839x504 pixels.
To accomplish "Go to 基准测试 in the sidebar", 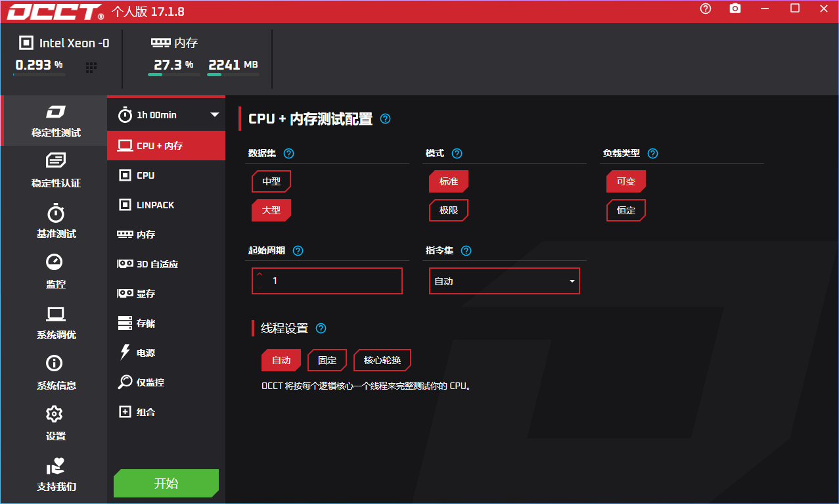I will [x=56, y=222].
